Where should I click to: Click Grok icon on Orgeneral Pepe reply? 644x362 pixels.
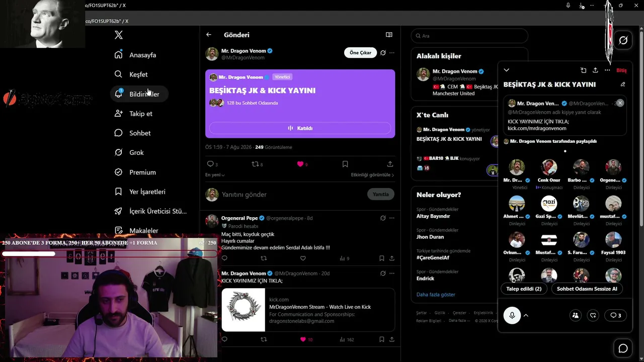[383, 218]
